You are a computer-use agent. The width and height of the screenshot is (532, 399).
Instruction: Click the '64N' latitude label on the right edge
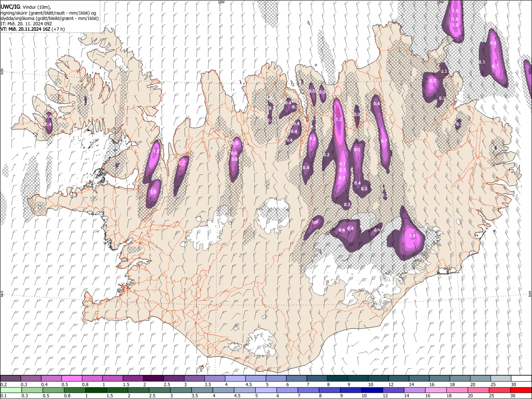[x=530, y=293]
